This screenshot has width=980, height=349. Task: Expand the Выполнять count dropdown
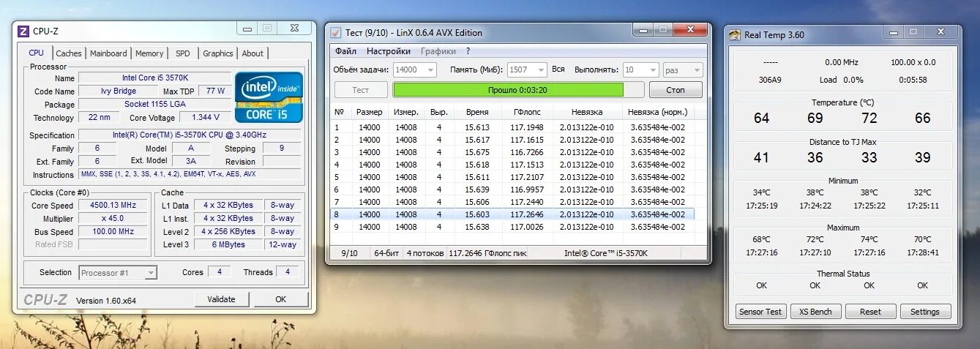click(x=641, y=70)
